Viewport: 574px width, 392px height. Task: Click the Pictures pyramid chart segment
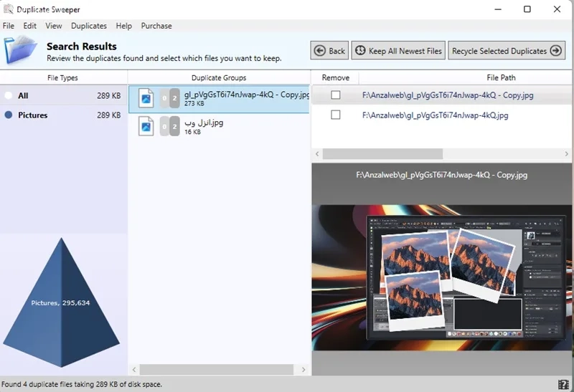point(61,302)
